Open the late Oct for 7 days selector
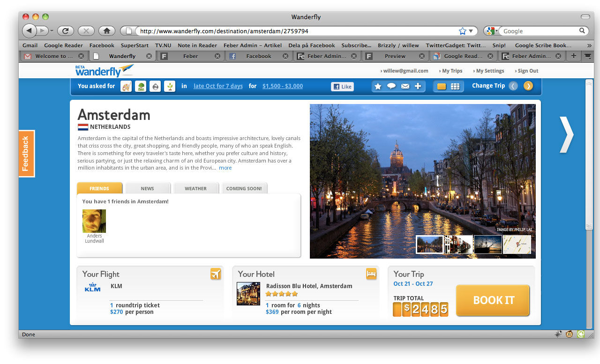This screenshot has height=364, width=600. click(218, 86)
